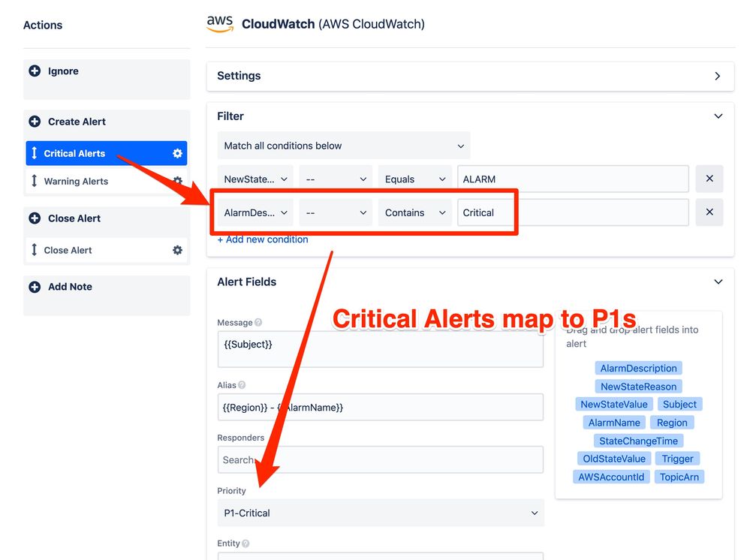Click the Create Alert action label
The image size is (750, 560).
(77, 122)
